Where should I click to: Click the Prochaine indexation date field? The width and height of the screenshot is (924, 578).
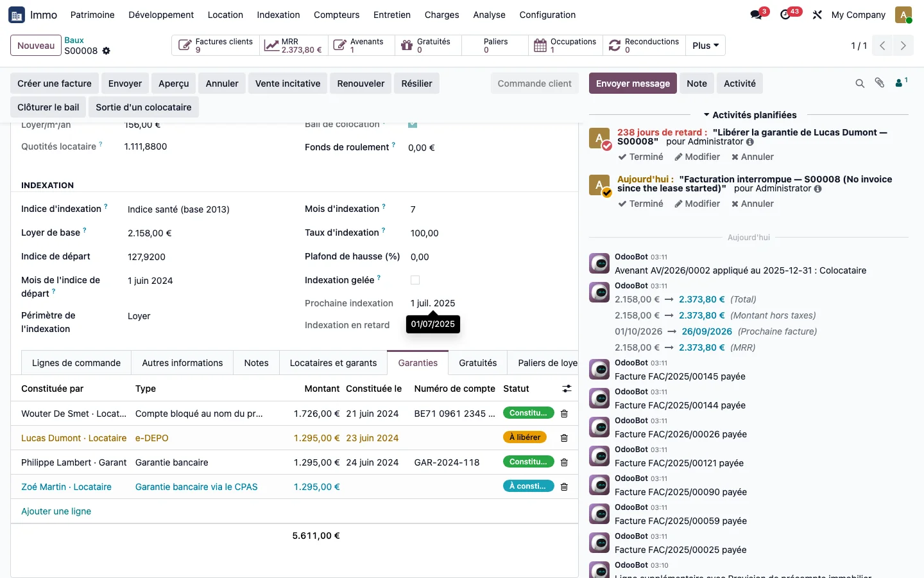click(432, 303)
